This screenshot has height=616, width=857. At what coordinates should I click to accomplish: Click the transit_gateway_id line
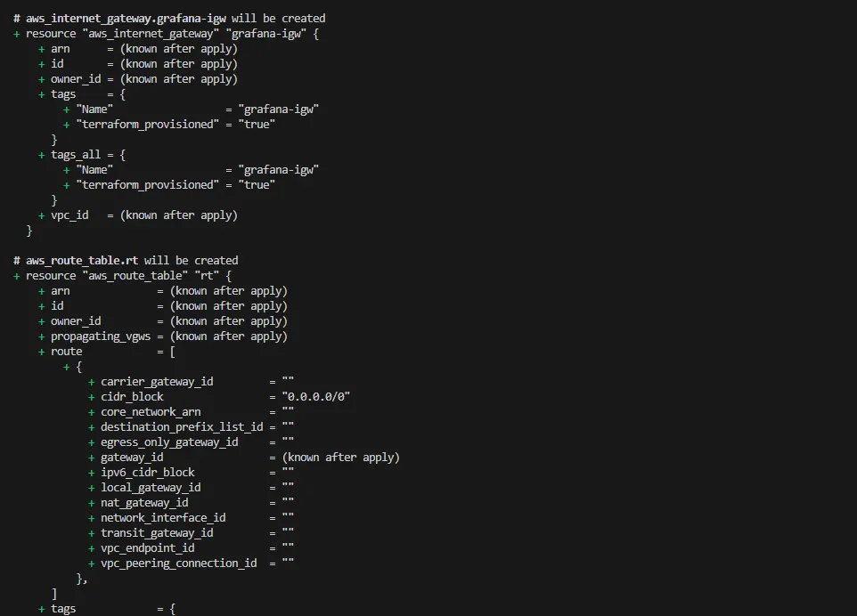(x=157, y=532)
